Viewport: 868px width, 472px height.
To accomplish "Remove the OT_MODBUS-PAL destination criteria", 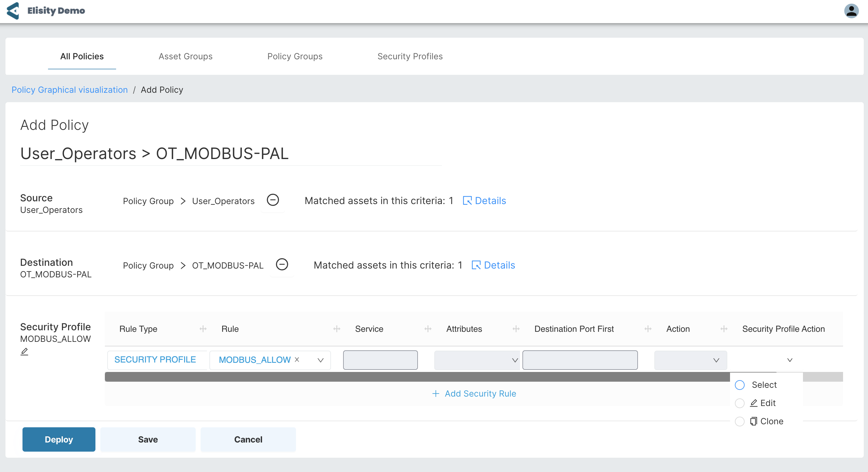I will point(282,264).
